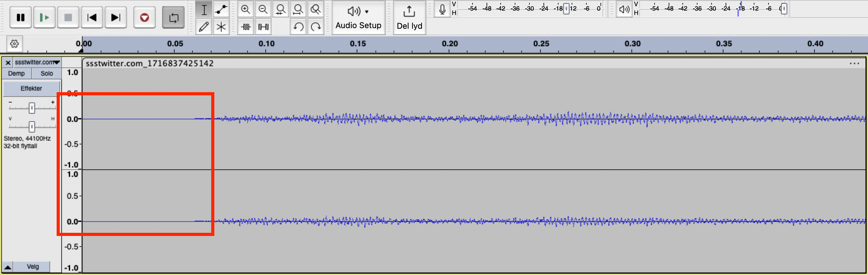Select the Multi-tool asterisk icon

click(x=221, y=27)
